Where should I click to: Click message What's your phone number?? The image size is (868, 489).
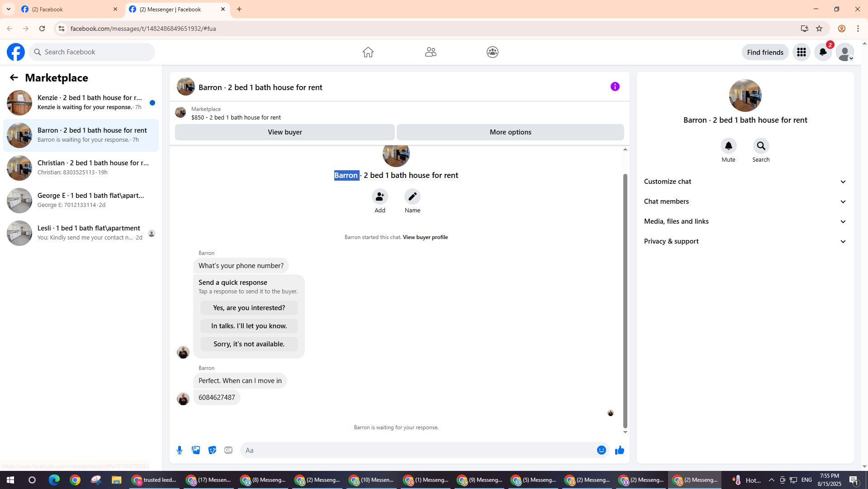coord(241,266)
